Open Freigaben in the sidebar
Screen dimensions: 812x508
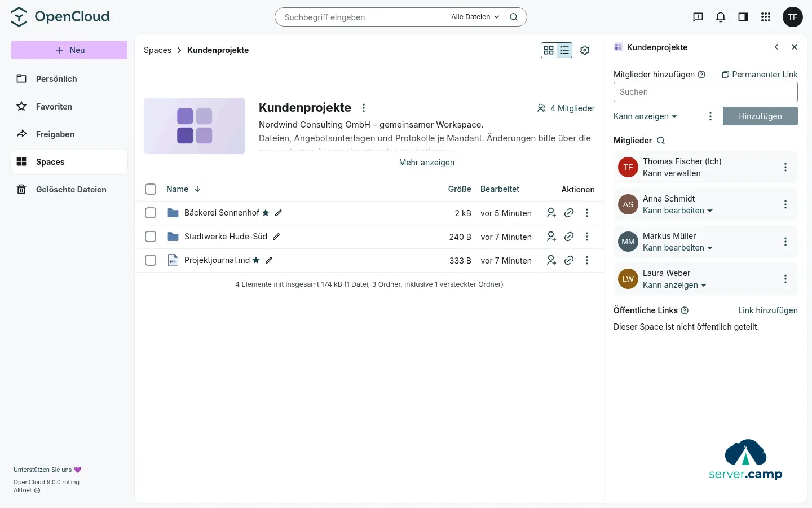click(x=69, y=134)
